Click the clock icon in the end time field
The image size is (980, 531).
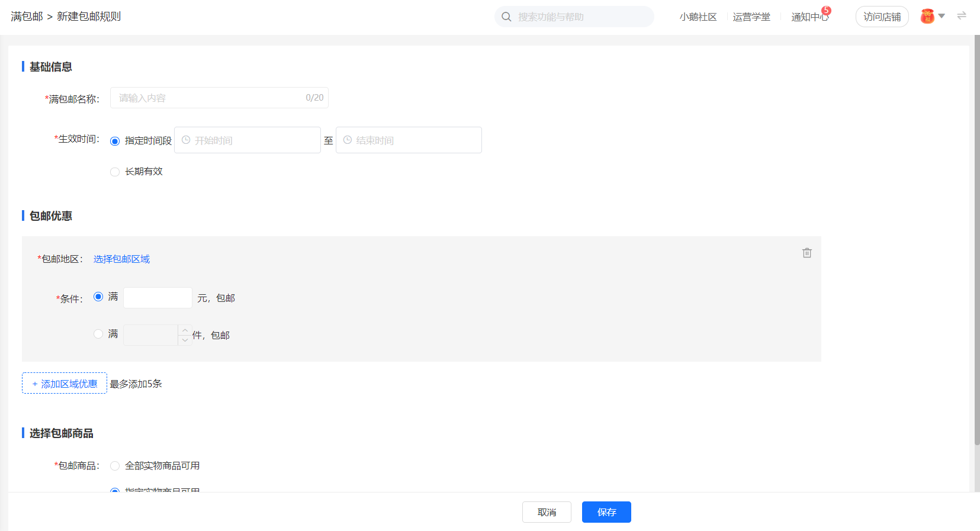[348, 140]
